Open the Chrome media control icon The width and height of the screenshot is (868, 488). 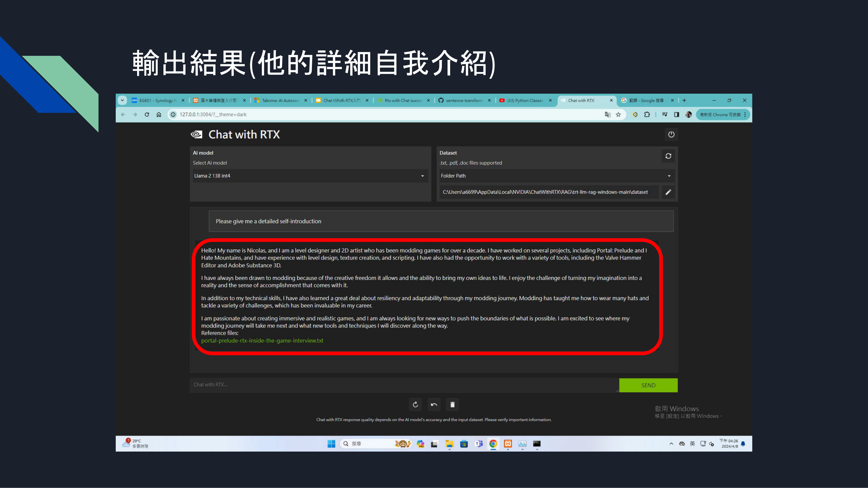click(x=665, y=114)
